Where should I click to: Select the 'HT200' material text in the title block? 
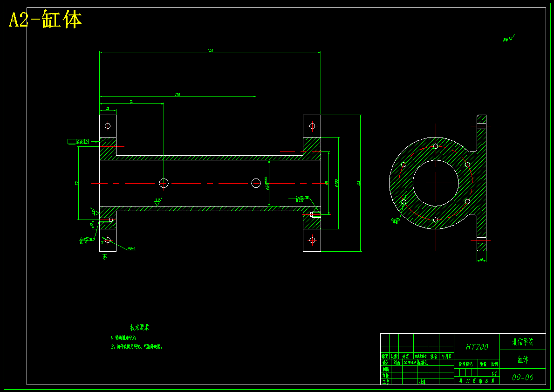click(477, 347)
